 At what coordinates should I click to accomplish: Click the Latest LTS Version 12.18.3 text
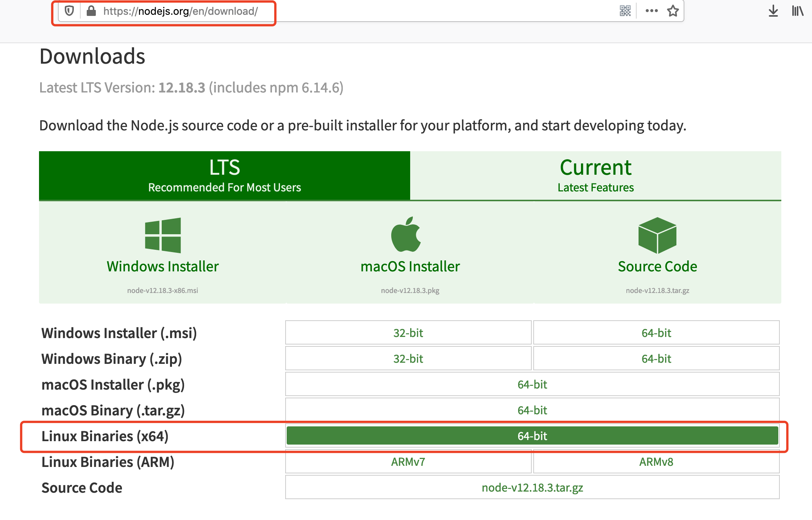pyautogui.click(x=191, y=88)
